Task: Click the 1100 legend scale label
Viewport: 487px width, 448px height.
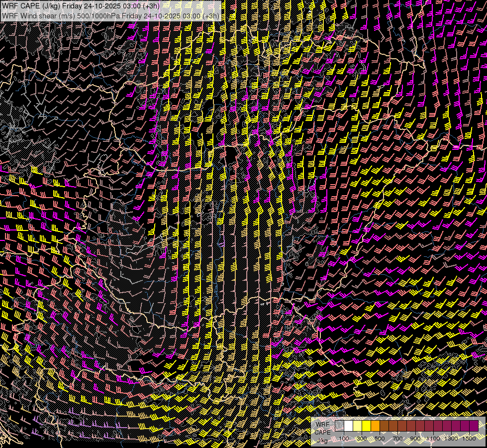Action: point(433,439)
